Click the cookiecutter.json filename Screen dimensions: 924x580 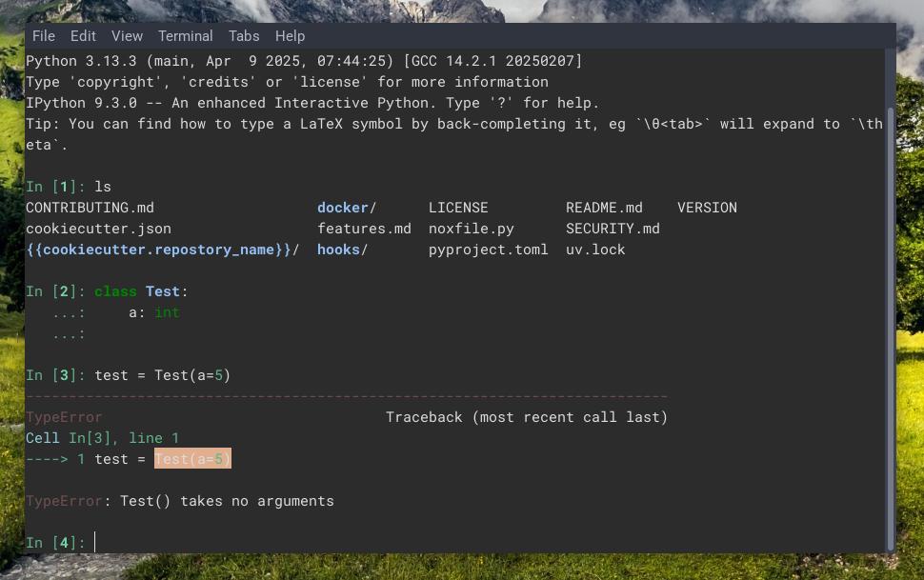point(99,228)
